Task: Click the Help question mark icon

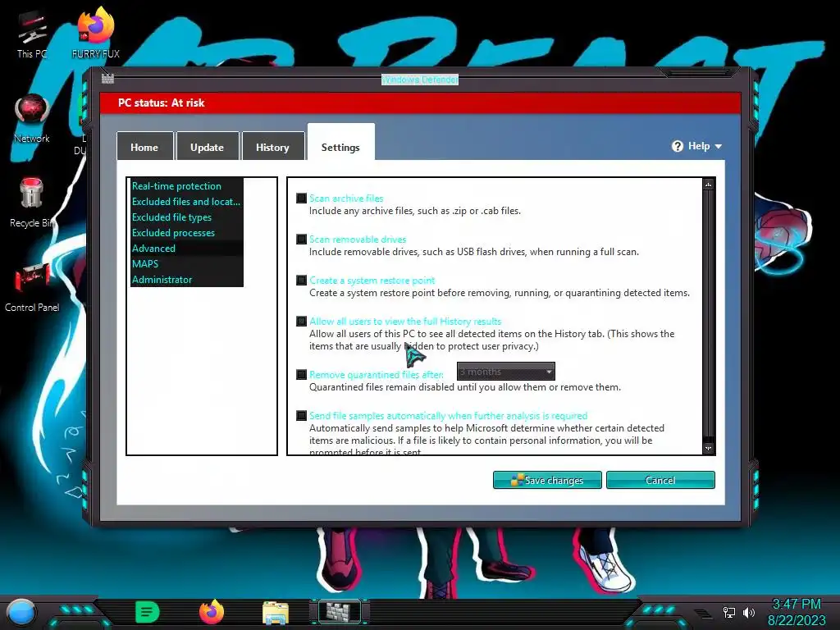Action: click(677, 146)
